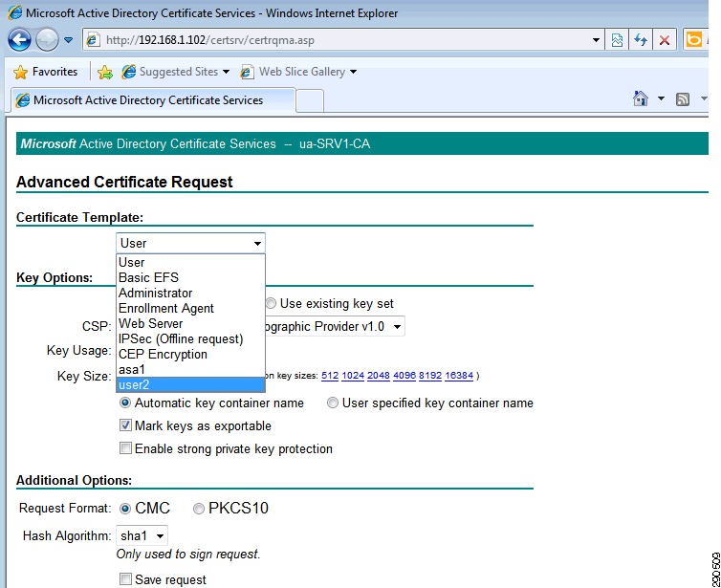Click the Suggested Sites IE icon
The width and height of the screenshot is (721, 588).
click(x=129, y=72)
